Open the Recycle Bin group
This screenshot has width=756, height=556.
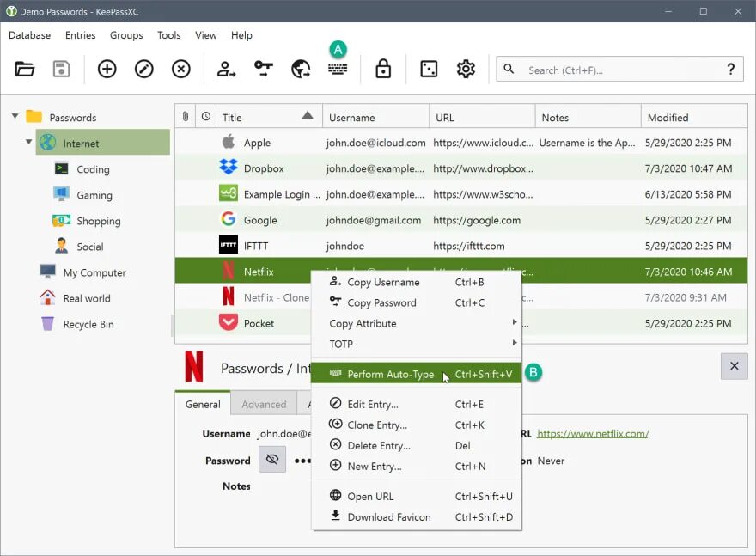(x=88, y=324)
